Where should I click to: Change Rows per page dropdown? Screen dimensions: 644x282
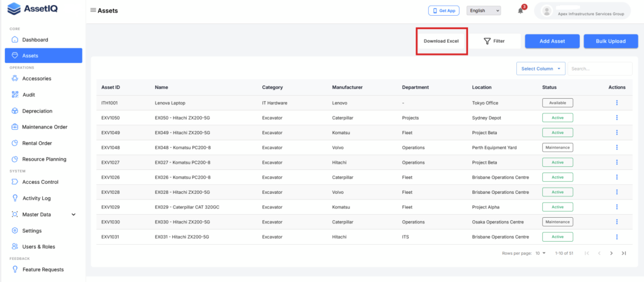(x=540, y=253)
